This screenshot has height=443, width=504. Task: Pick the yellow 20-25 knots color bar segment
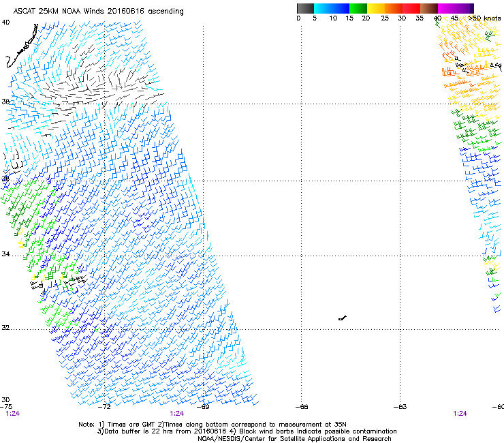[x=376, y=8]
